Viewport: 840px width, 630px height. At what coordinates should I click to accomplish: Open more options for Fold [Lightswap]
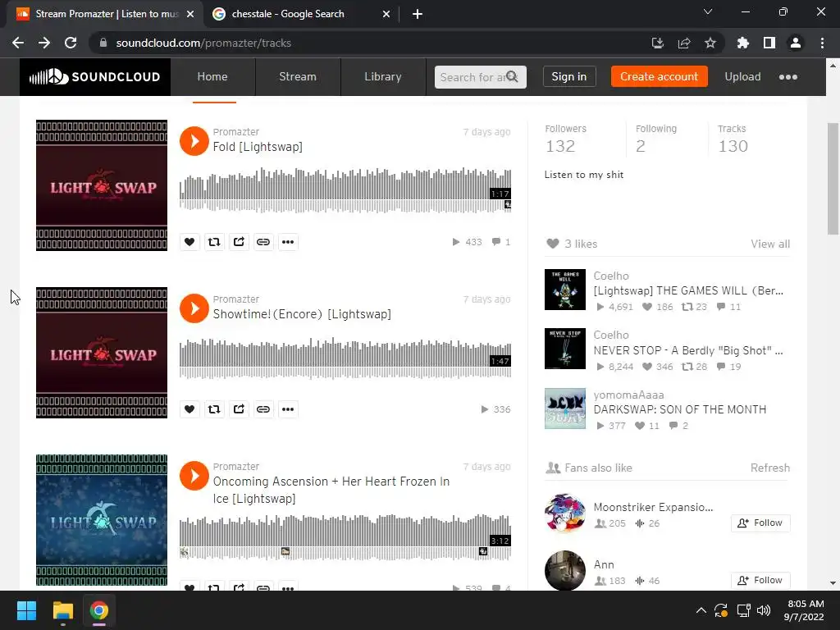pos(288,242)
